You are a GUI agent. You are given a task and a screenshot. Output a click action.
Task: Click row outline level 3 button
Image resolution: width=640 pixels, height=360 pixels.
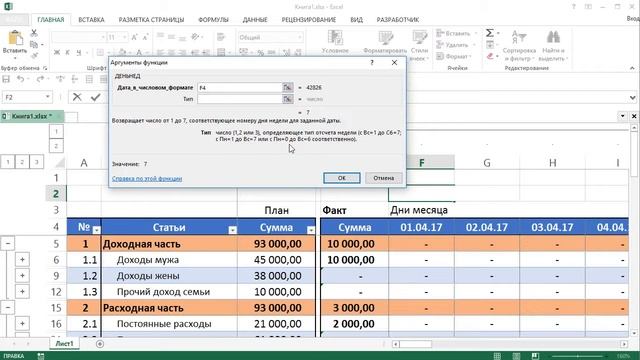tap(36, 162)
